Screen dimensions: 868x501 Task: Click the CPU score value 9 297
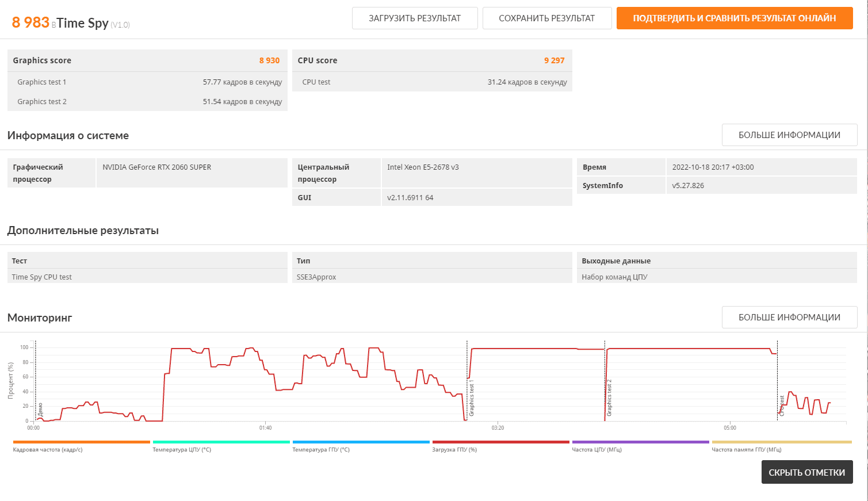555,60
